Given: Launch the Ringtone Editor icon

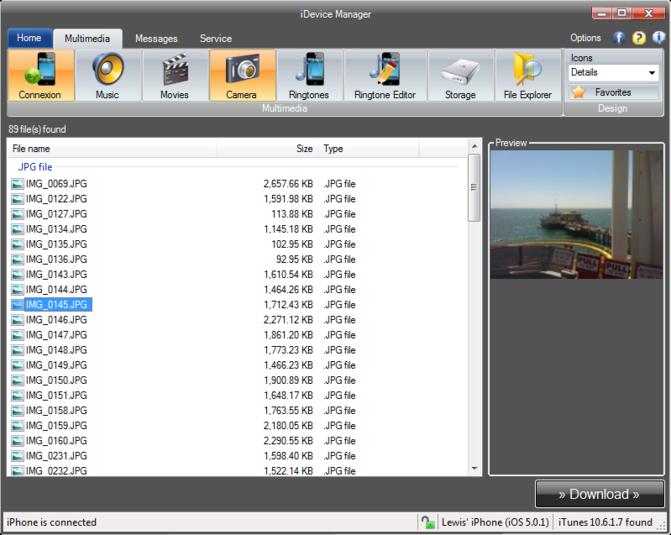Looking at the screenshot, I should pyautogui.click(x=385, y=75).
